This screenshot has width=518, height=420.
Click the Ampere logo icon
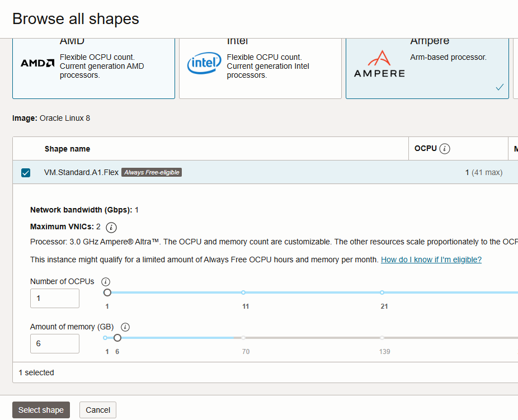click(x=379, y=64)
